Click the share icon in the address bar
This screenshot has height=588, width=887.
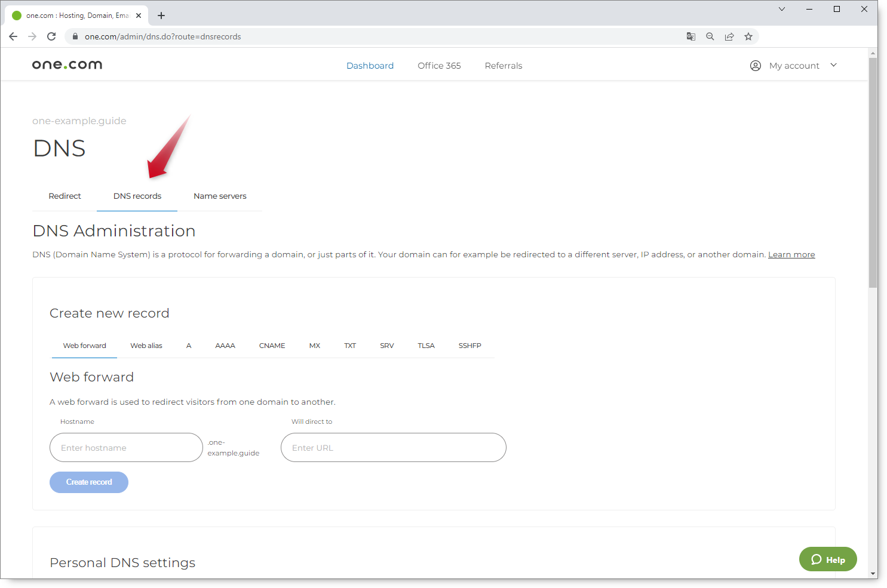[x=729, y=36]
